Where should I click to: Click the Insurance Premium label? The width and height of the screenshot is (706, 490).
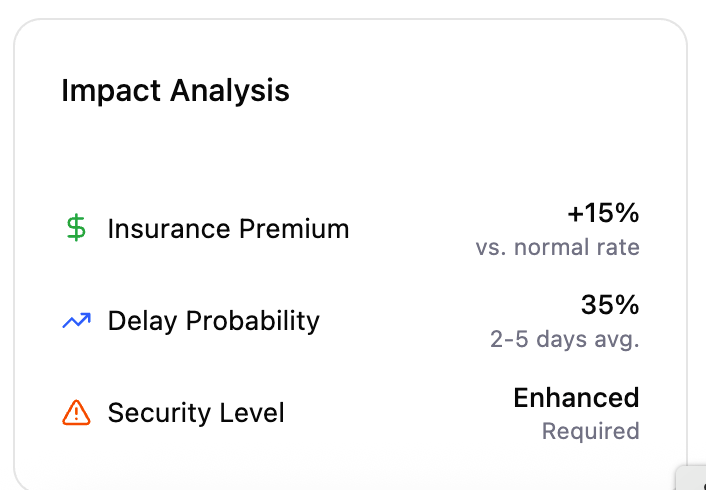pos(228,229)
